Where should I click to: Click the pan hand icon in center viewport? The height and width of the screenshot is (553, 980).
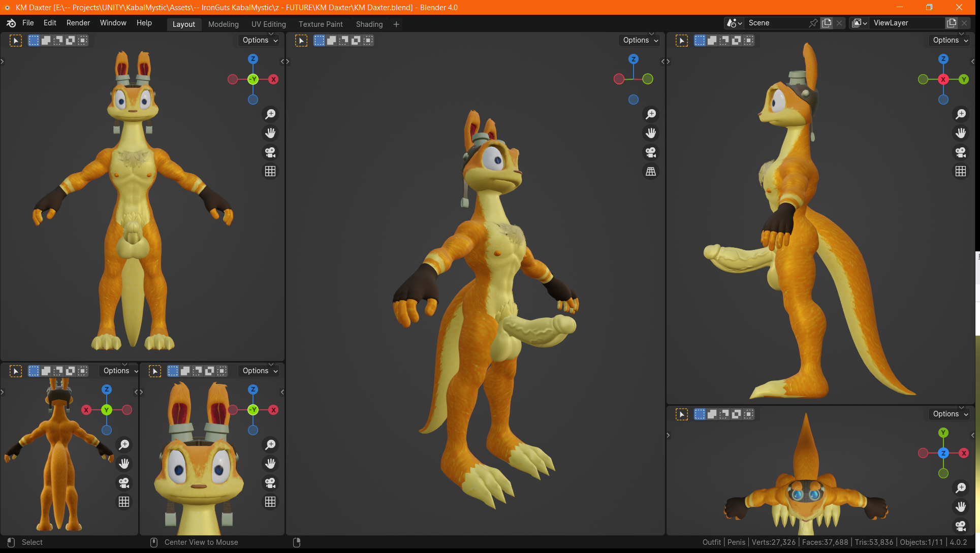click(651, 133)
